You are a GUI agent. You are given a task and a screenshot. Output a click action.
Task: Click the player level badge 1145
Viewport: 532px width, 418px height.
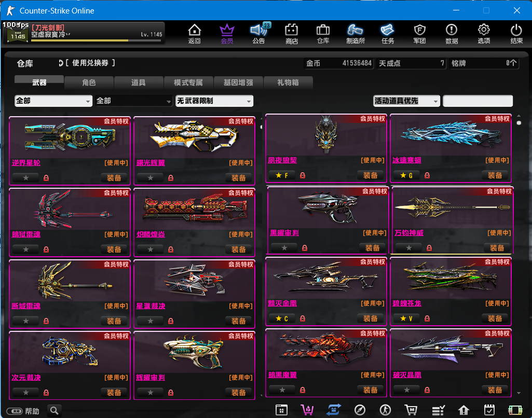point(18,36)
